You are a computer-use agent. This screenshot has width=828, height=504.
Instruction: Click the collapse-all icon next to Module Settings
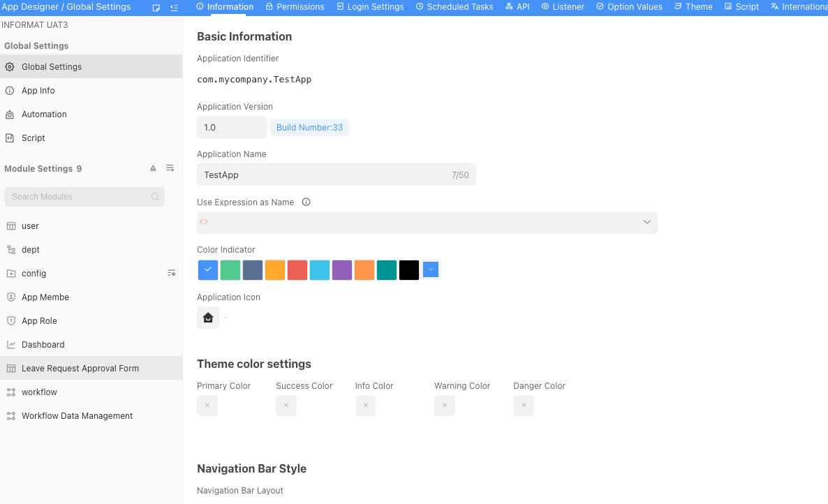pyautogui.click(x=154, y=169)
